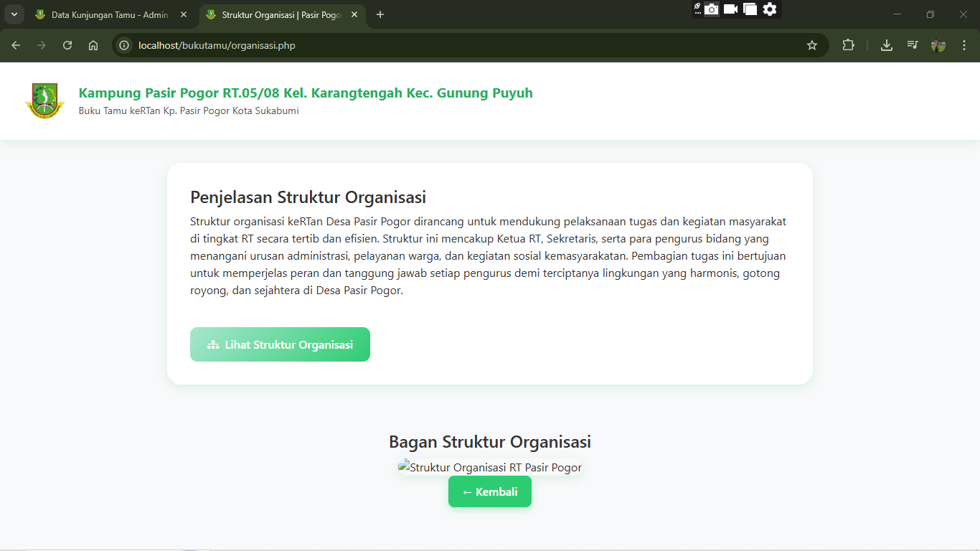Go back to previous page
The width and height of the screenshot is (980, 551).
click(16, 45)
